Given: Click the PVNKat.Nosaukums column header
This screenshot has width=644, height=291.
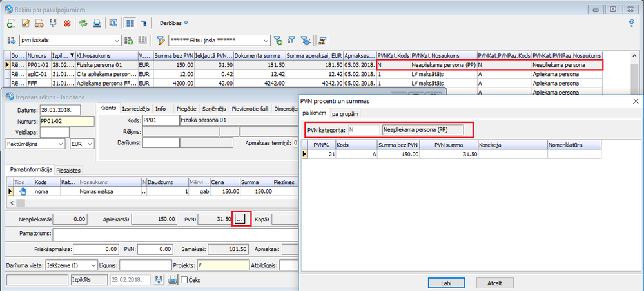Looking at the screenshot, I should coord(444,55).
